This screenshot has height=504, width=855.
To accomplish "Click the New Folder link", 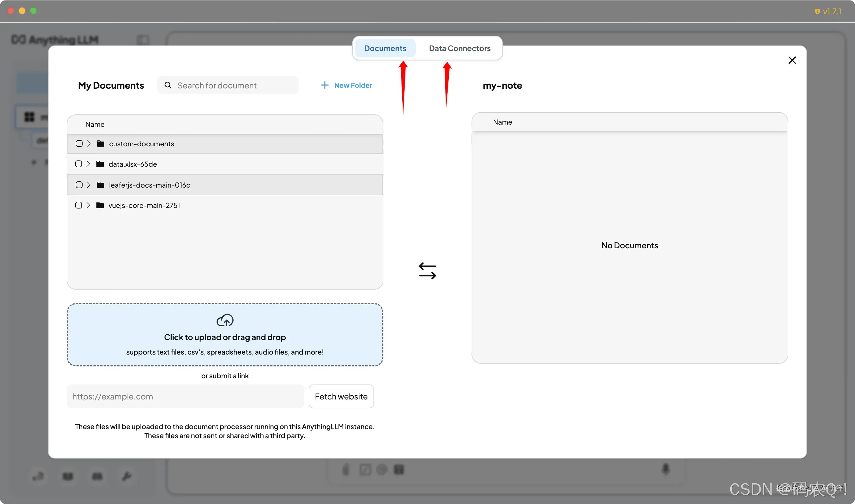I will click(x=353, y=85).
